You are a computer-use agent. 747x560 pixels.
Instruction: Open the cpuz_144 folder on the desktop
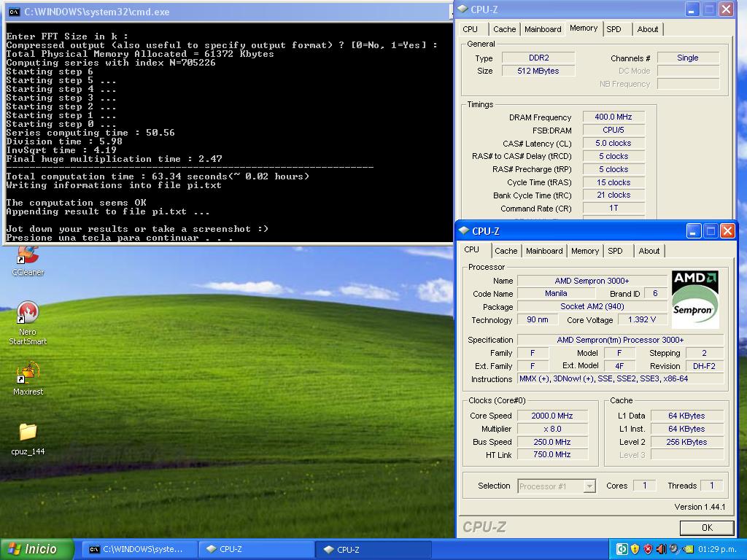pyautogui.click(x=28, y=438)
